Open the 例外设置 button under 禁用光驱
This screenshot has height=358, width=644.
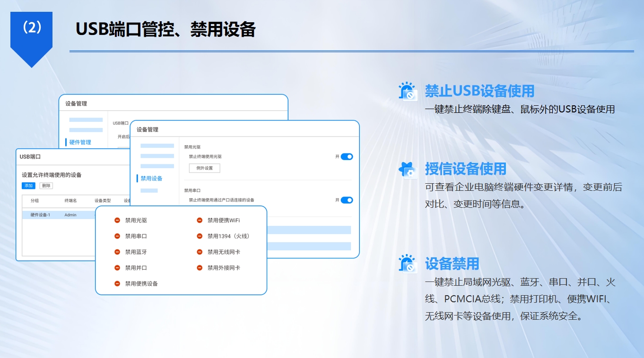(x=204, y=168)
